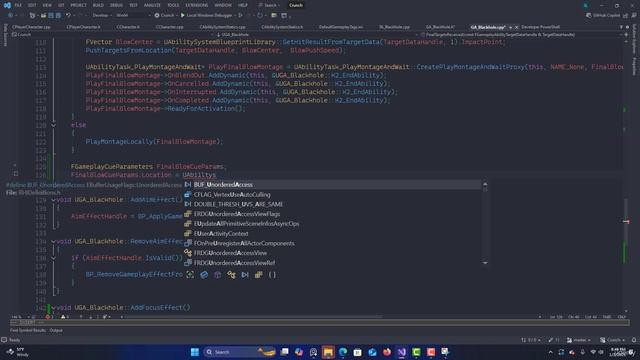Select BUF_UnorderedAccess completion item
Screen dimensions: 640x360
(332, 184)
